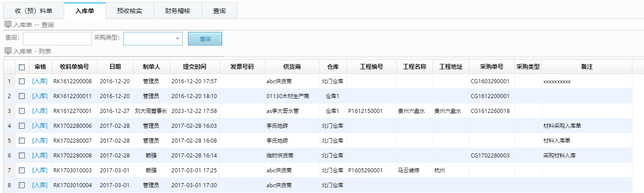Check the box for RK1703010004
Screen dimensions: 644x193
click(22, 185)
